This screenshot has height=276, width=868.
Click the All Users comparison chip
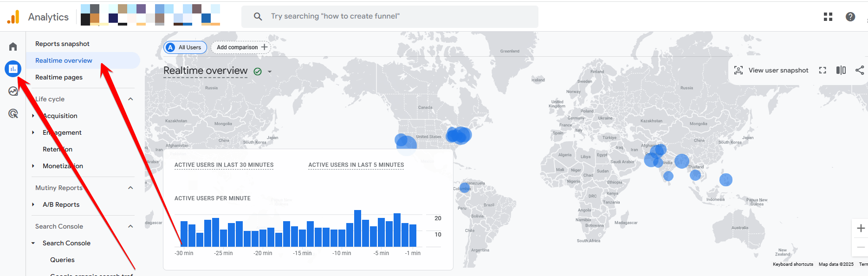(x=185, y=47)
